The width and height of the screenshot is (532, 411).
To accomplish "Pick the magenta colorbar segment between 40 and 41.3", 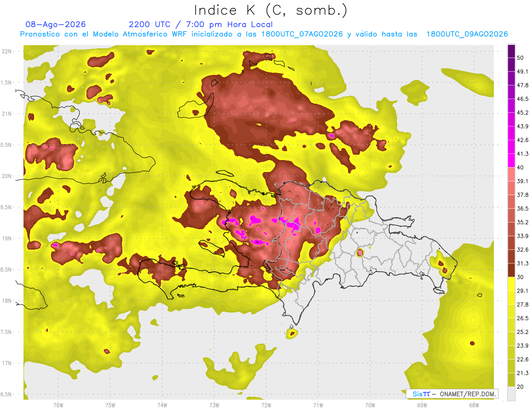I will 511,160.
